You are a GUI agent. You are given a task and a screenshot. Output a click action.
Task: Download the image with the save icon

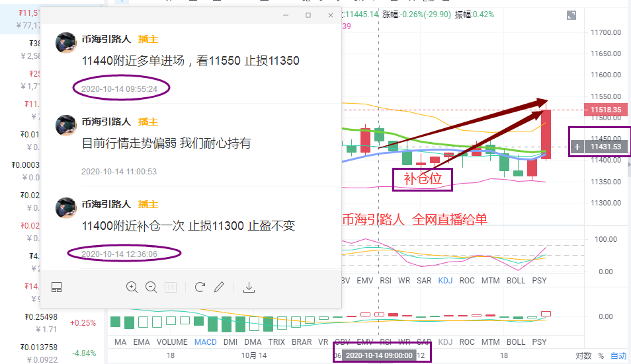(x=249, y=287)
